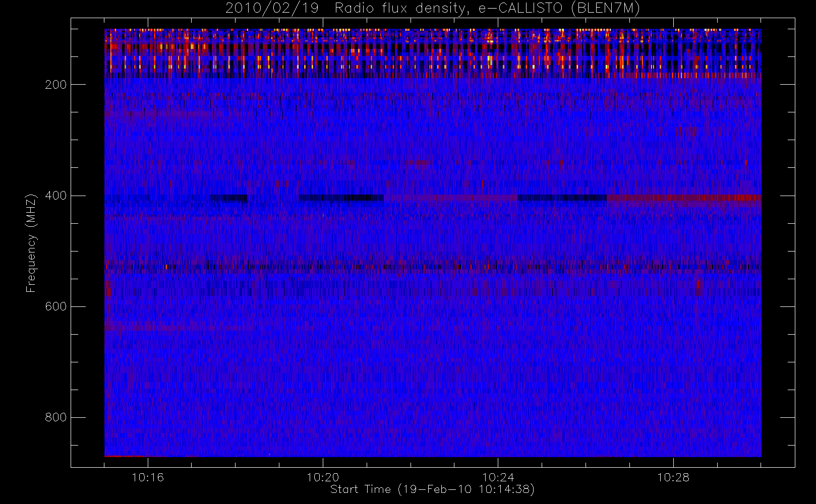Select the 600 frequency tick label
The height and width of the screenshot is (504, 816).
(x=55, y=306)
